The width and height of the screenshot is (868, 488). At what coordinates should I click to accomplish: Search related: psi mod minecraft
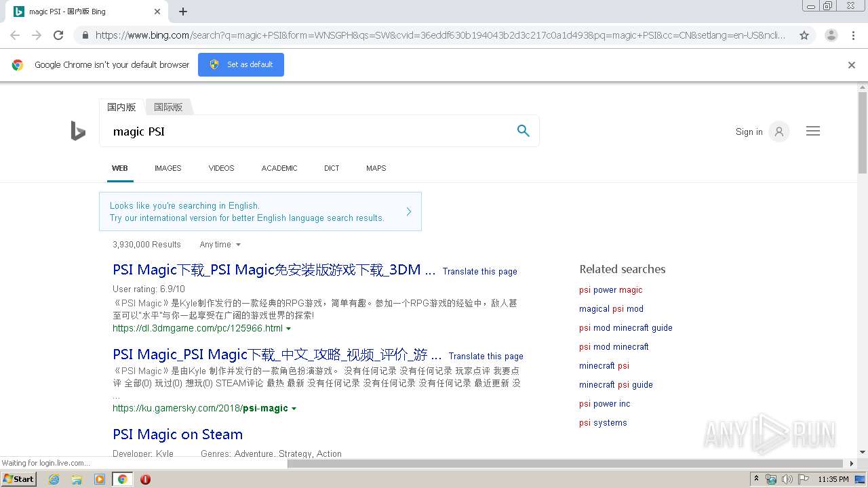tap(614, 346)
